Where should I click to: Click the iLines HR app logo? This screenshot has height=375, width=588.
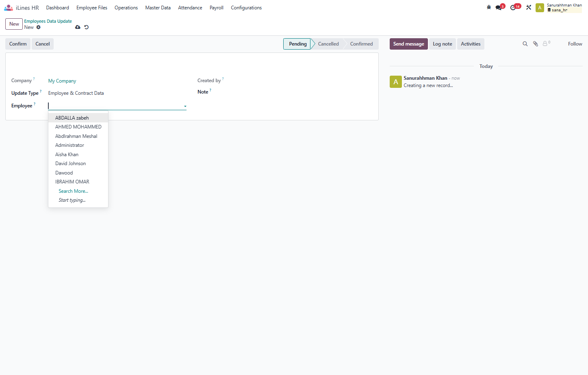(x=9, y=8)
